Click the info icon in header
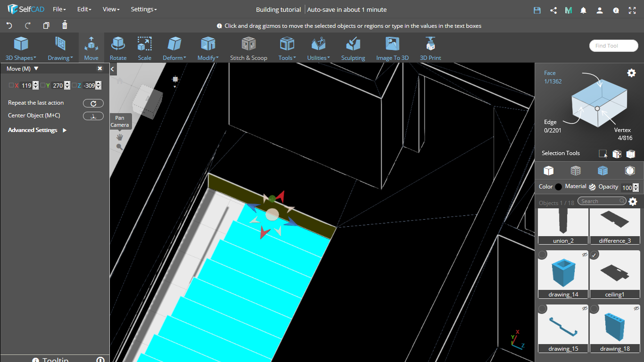The width and height of the screenshot is (644, 362). (x=616, y=10)
